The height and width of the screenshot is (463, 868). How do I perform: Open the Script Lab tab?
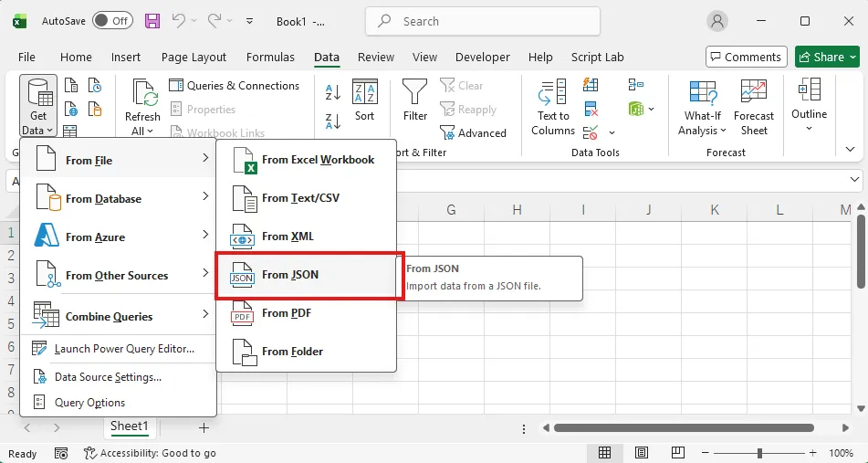[x=597, y=57]
